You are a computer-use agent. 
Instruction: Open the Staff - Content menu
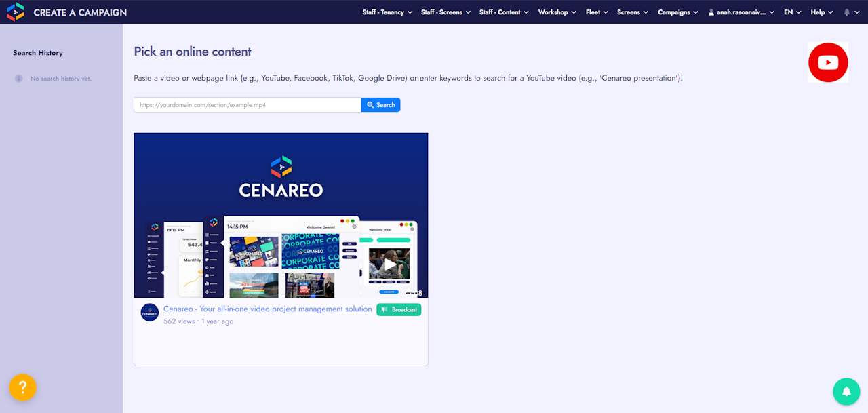[x=504, y=12]
